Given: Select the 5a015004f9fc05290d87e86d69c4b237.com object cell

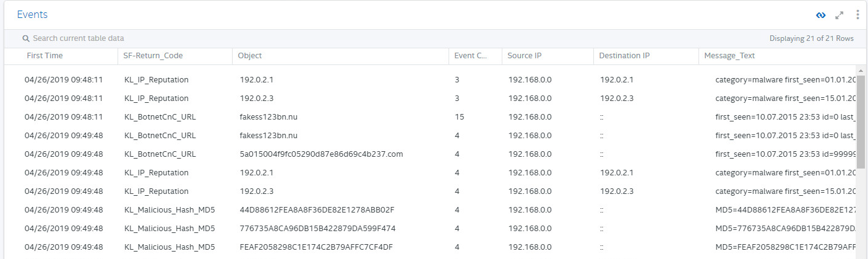Looking at the screenshot, I should 321,154.
